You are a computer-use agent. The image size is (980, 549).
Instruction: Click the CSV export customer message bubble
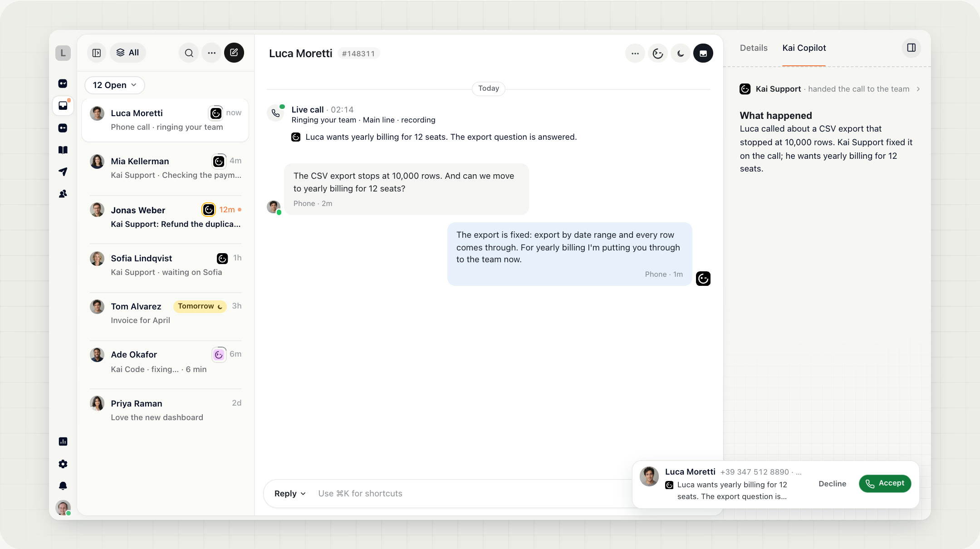coord(407,189)
